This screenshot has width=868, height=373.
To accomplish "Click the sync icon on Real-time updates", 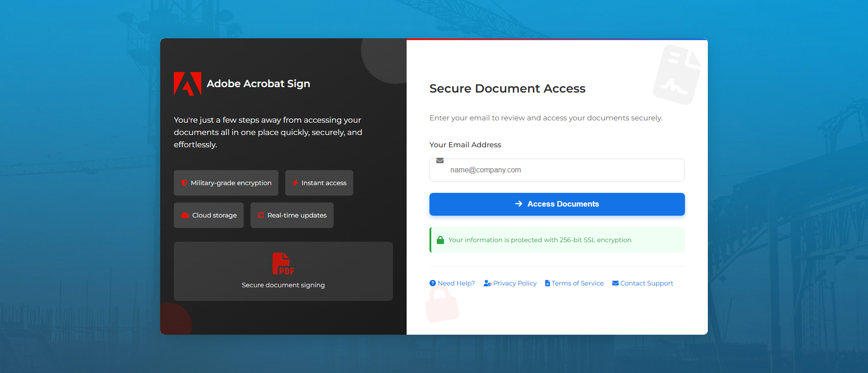I will click(261, 215).
